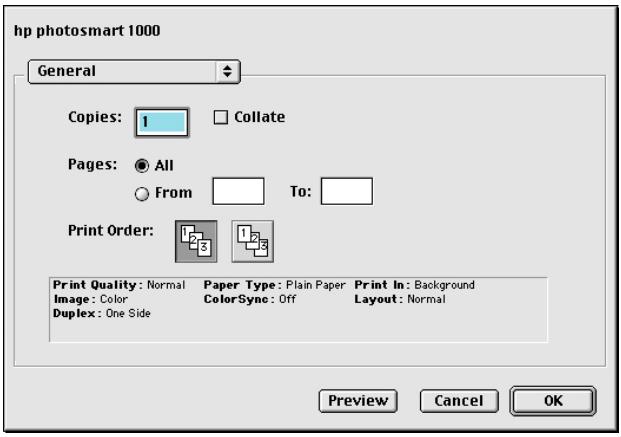The image size is (621, 437).
Task: Choose the All pages radio button
Action: (x=142, y=166)
